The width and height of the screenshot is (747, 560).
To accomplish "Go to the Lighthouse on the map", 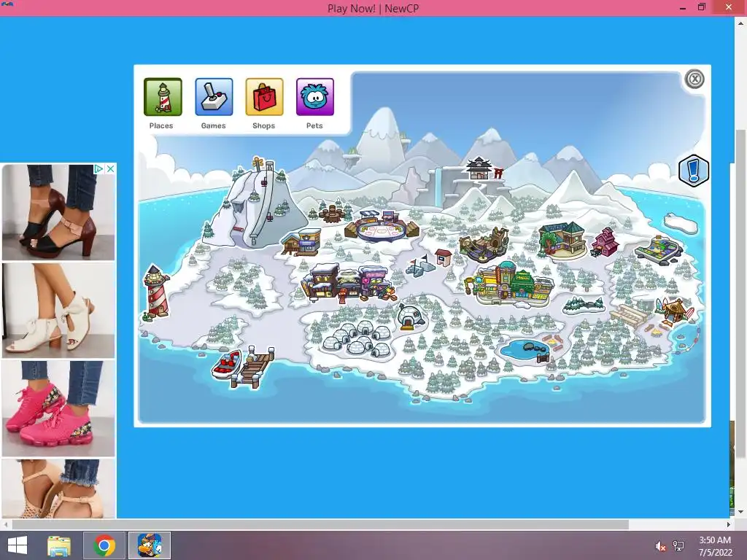I will (x=157, y=292).
